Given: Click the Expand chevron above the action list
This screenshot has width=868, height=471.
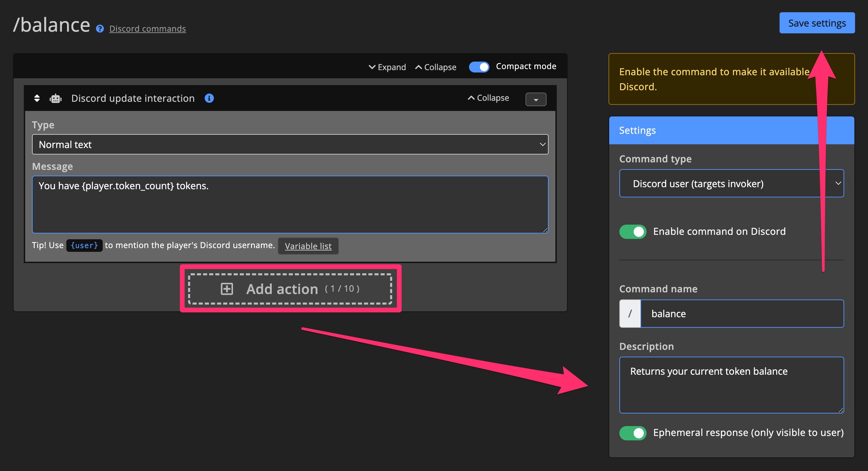Looking at the screenshot, I should (387, 67).
